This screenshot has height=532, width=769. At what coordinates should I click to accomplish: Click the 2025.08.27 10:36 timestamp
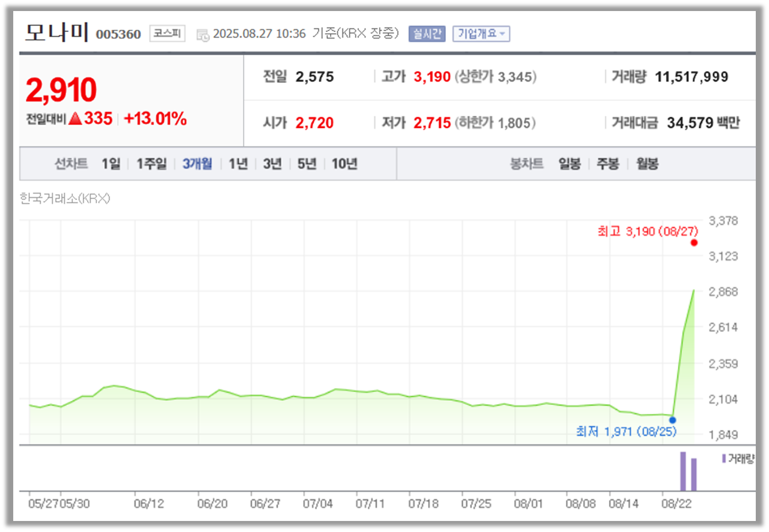[259, 34]
